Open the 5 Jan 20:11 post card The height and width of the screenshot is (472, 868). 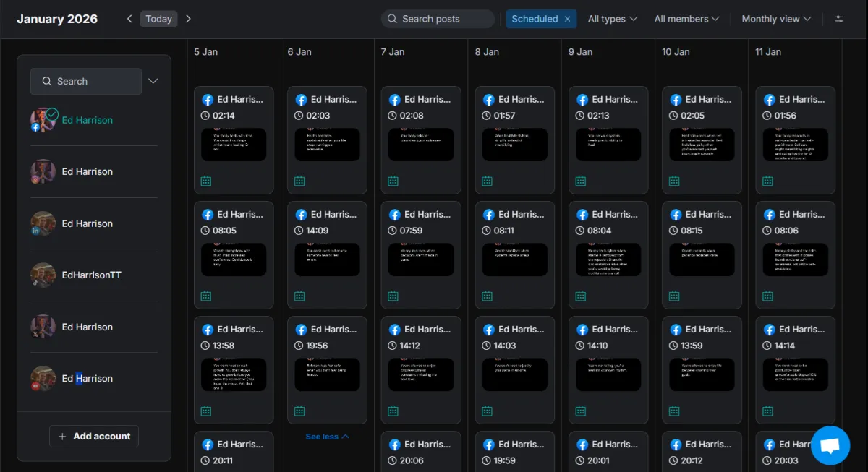pos(234,452)
